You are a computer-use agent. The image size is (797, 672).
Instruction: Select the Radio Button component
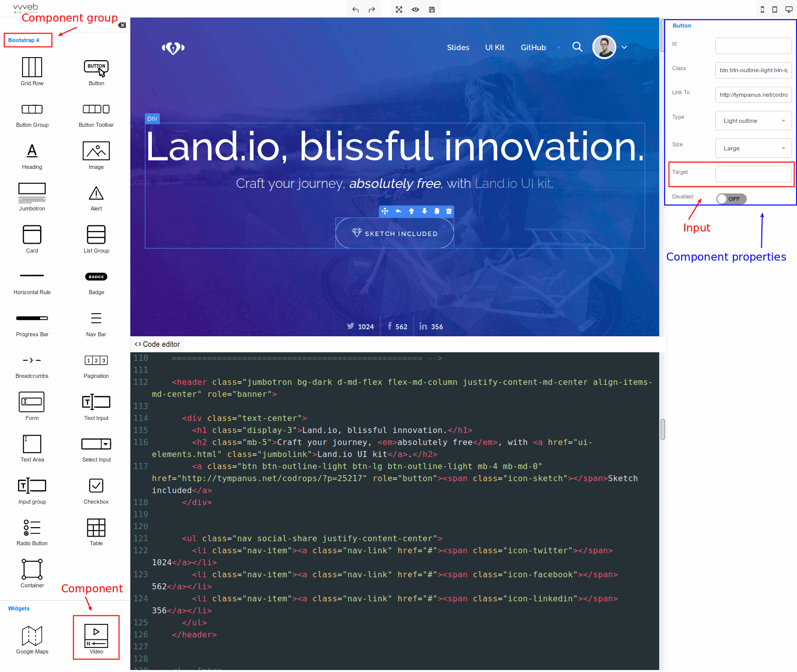32,532
